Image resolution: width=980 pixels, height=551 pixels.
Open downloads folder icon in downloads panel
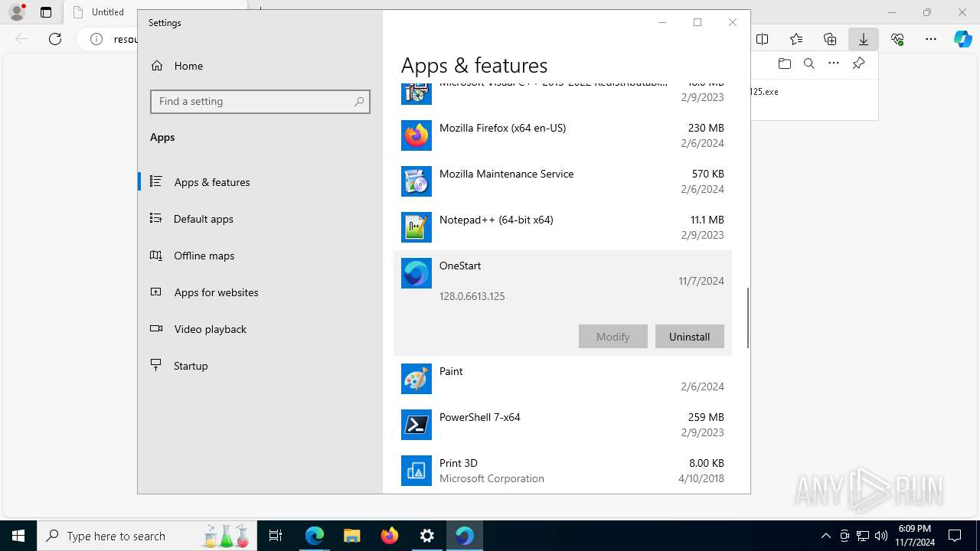click(784, 64)
